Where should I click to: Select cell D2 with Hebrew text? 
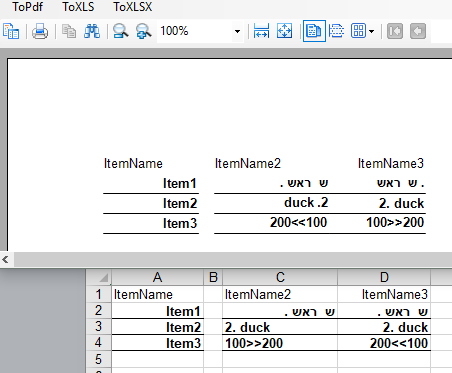point(384,311)
